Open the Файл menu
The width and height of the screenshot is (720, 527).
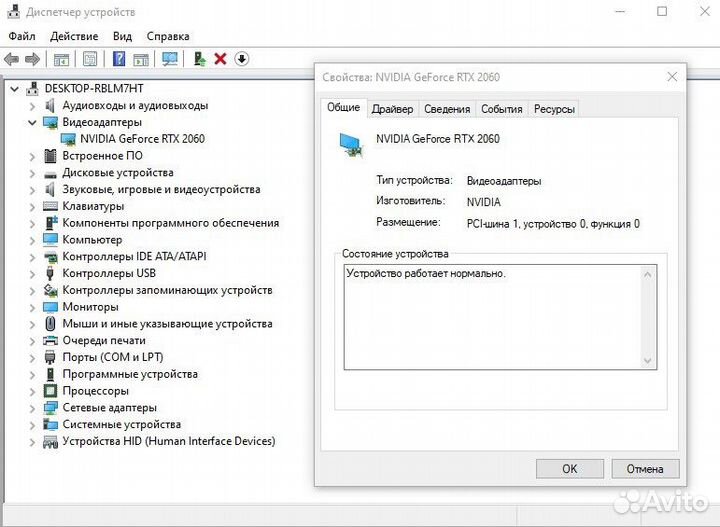click(x=22, y=36)
